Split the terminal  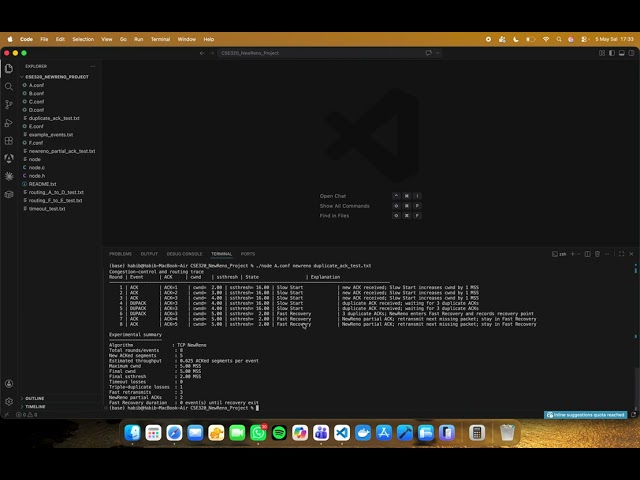pyautogui.click(x=588, y=254)
